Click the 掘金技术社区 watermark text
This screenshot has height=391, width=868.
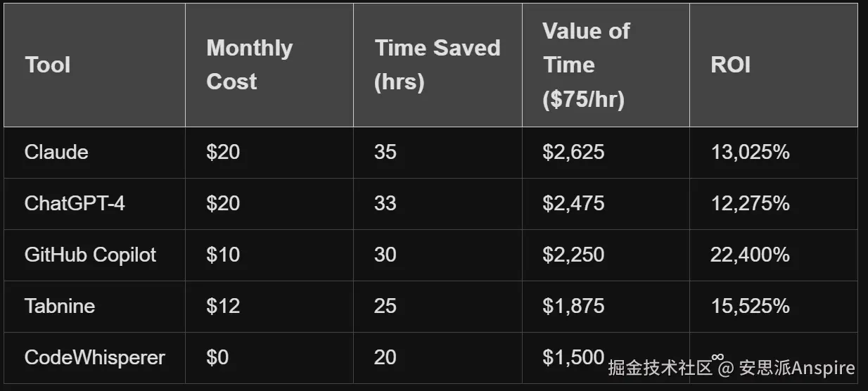click(660, 368)
